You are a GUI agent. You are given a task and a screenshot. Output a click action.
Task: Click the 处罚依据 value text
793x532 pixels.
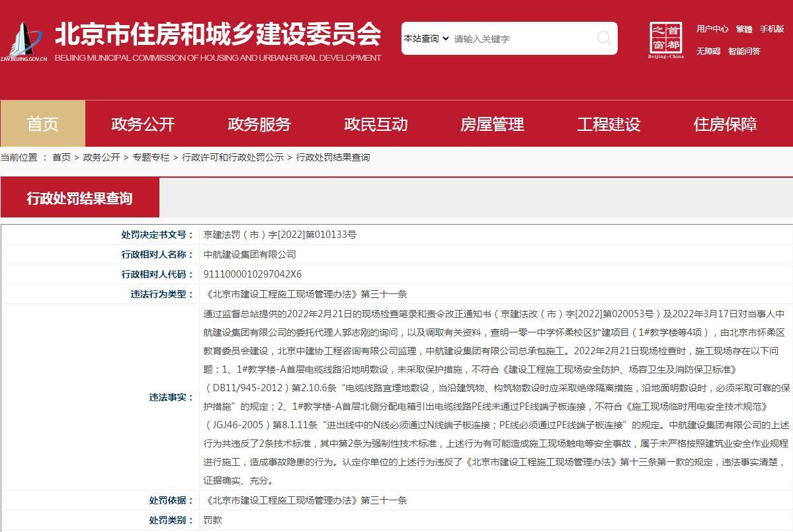tap(305, 500)
